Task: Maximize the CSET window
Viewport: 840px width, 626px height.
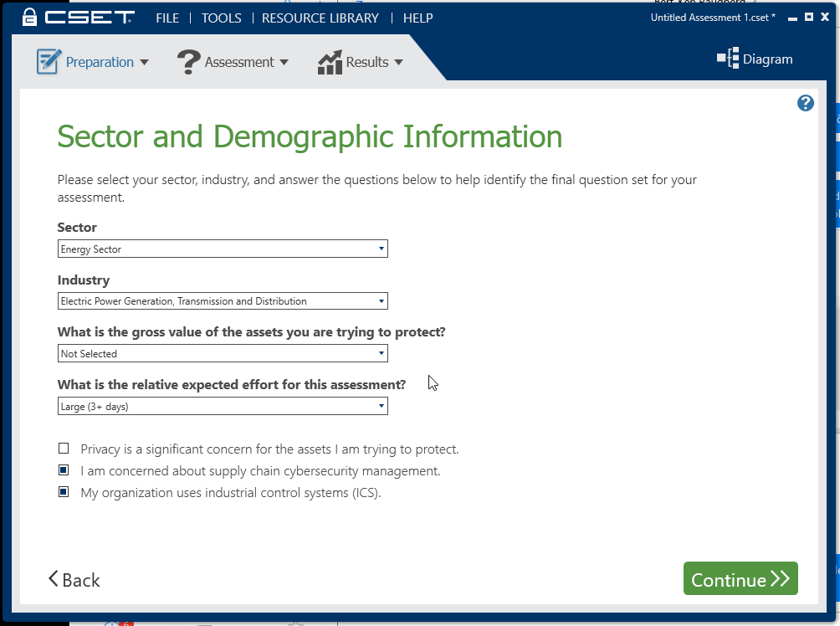Action: pyautogui.click(x=809, y=17)
